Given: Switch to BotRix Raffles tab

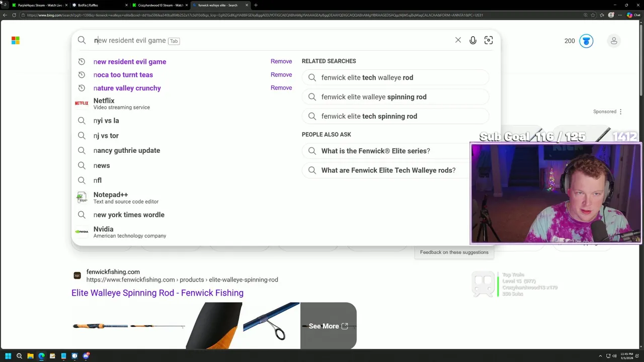Looking at the screenshot, I should click(x=99, y=5).
